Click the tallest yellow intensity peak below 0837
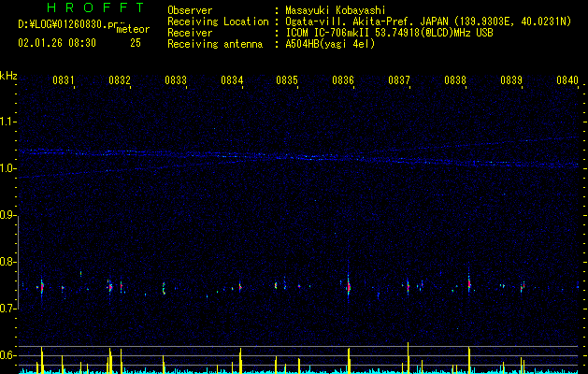Viewport: 588px width, 374px height. [x=408, y=357]
